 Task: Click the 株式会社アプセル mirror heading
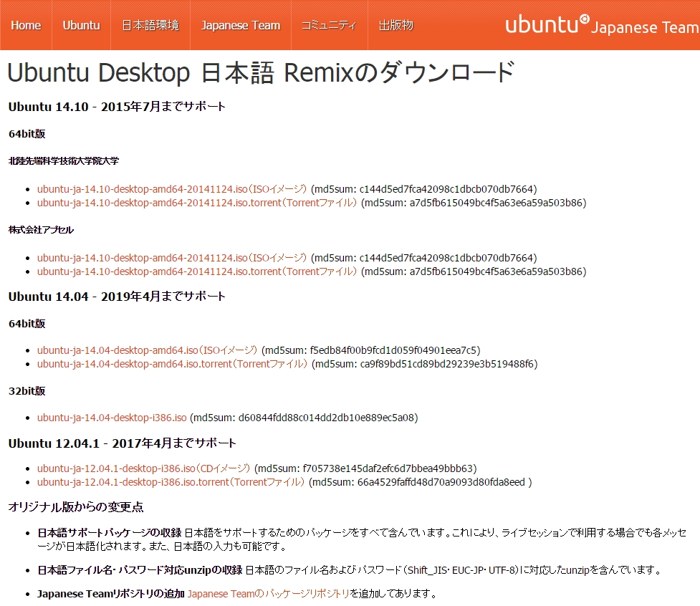(41, 230)
